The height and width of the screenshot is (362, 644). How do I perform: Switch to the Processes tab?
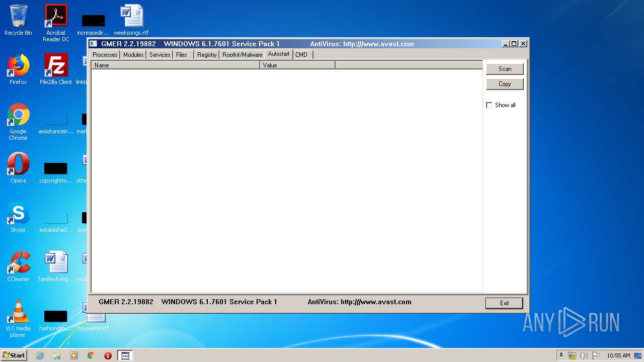point(105,55)
